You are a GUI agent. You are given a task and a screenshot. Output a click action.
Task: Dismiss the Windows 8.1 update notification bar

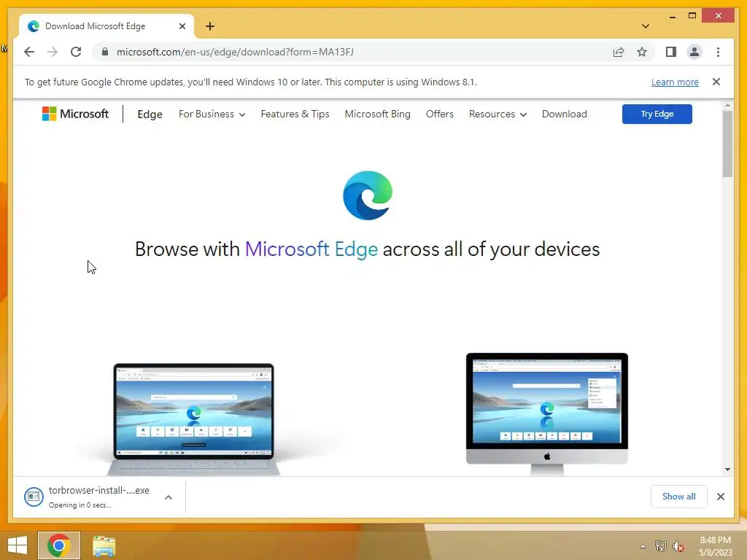point(716,82)
